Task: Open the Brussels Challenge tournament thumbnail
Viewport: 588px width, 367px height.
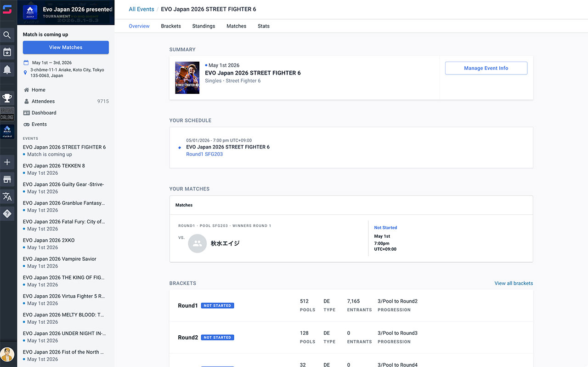Action: (7, 114)
